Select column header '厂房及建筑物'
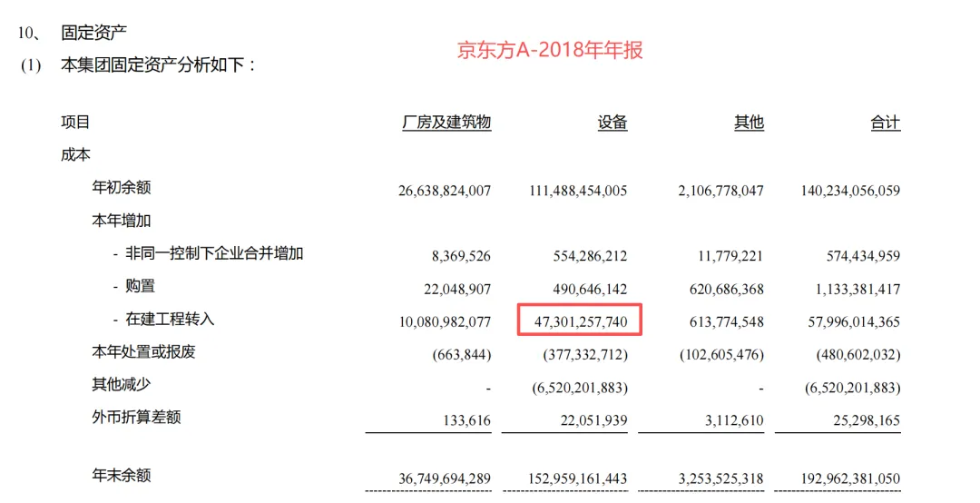The height and width of the screenshot is (503, 980). click(446, 122)
